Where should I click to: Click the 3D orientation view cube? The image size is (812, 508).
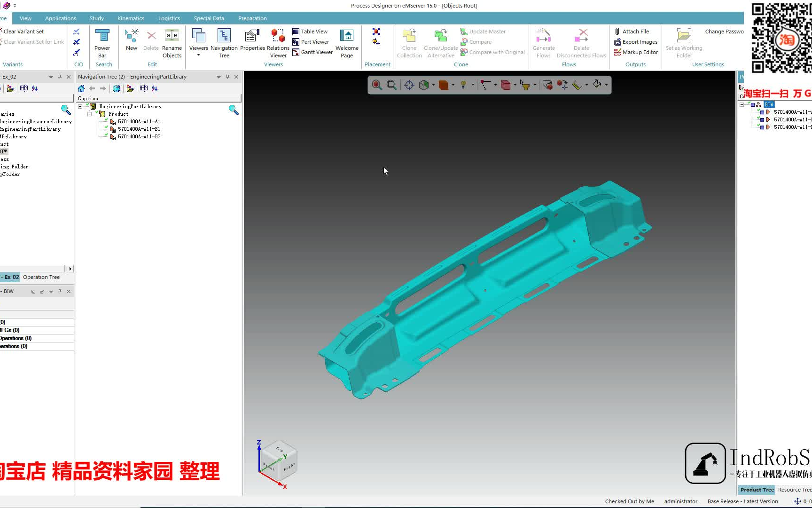[x=279, y=461]
